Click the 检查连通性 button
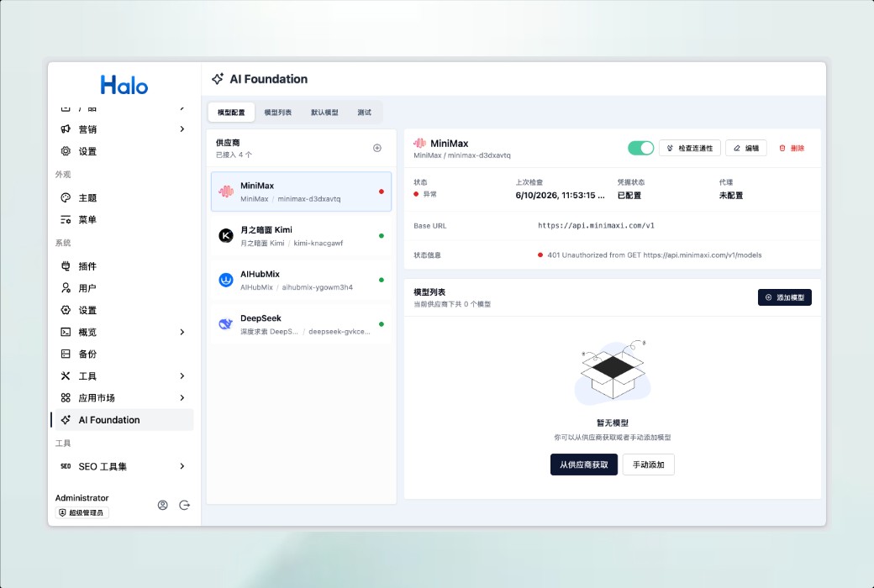 pos(689,148)
